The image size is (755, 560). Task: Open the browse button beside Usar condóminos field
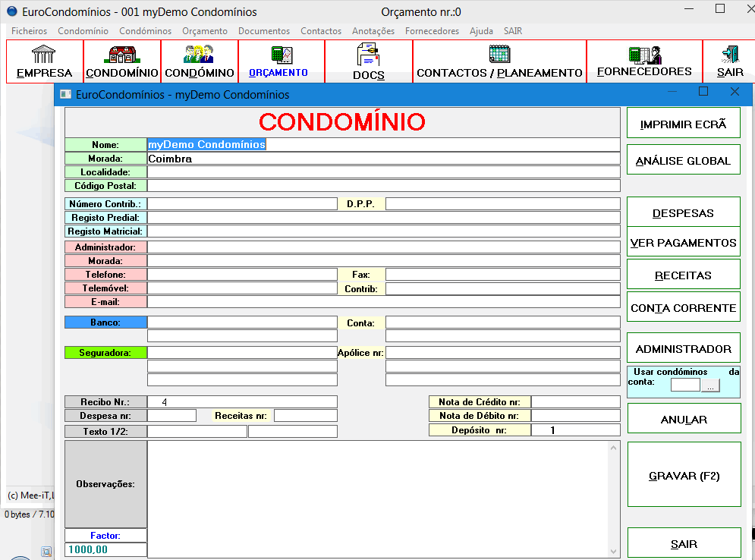point(709,385)
